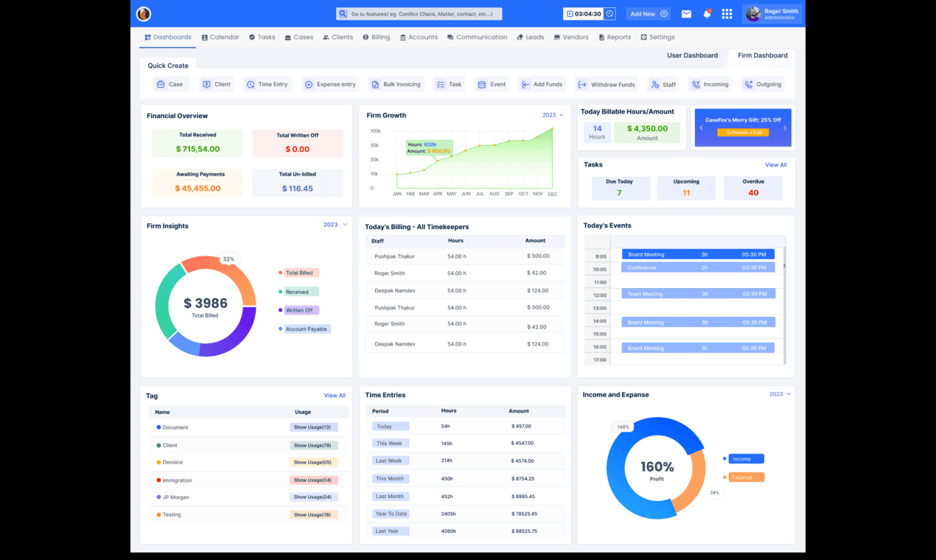Viewport: 936px width, 560px height.
Task: Click Show Usage(13) for Document
Action: click(x=314, y=427)
